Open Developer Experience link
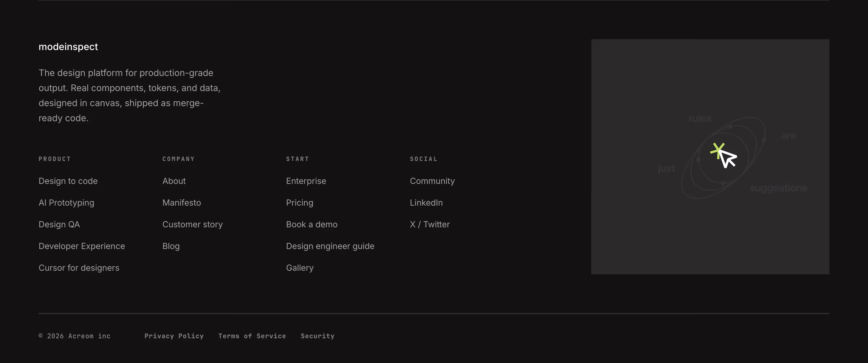Screen dimensions: 868x363 82,246
